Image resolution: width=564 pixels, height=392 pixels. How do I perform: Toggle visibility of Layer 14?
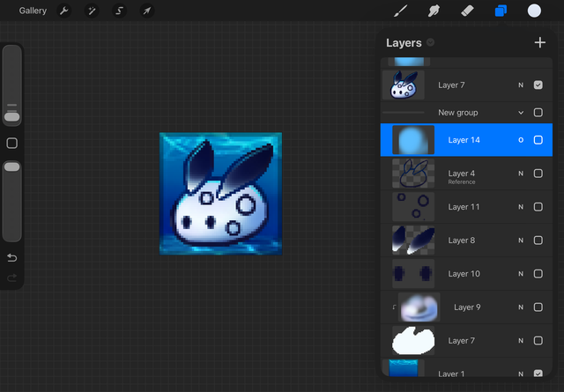click(x=538, y=140)
